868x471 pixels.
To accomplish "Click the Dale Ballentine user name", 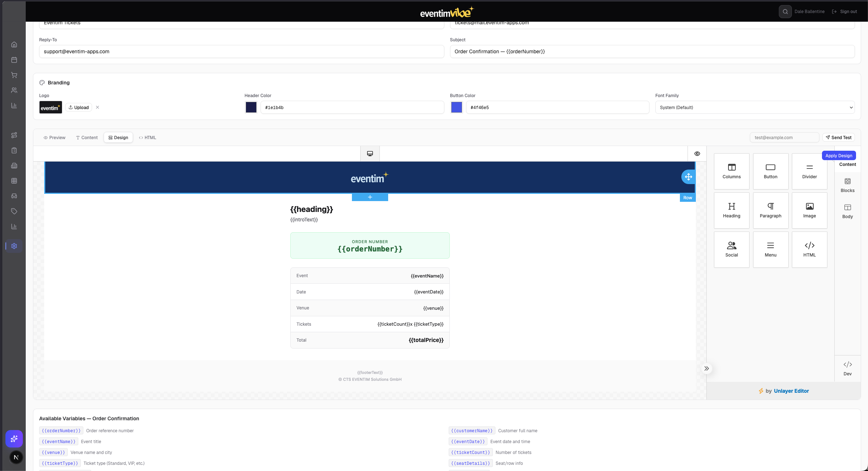I will (x=809, y=12).
